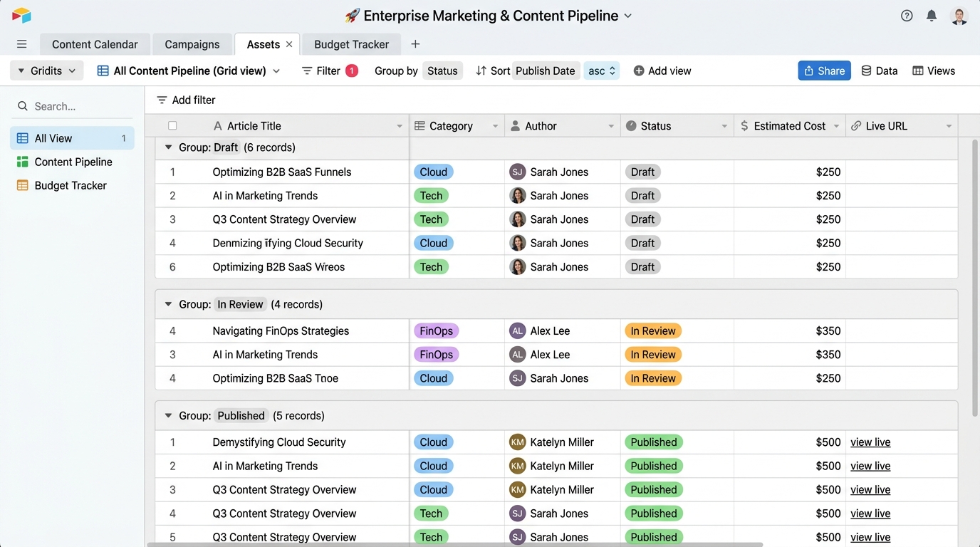
Task: Open the Category column menu arrow
Action: coord(496,126)
